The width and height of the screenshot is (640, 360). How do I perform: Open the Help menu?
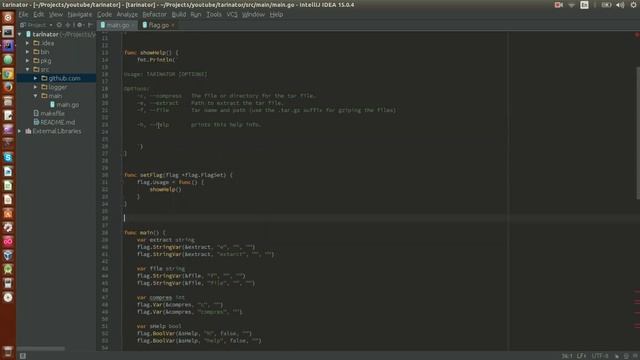(x=276, y=14)
